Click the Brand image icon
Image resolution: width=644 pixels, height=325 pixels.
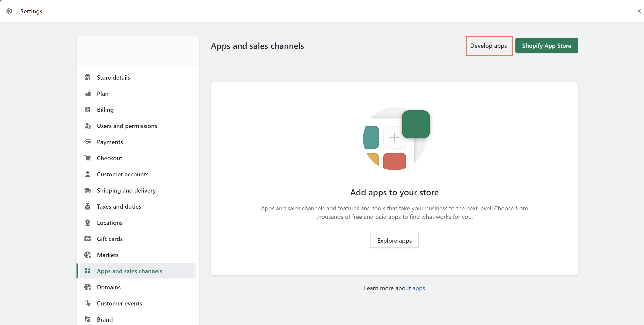pyautogui.click(x=88, y=319)
